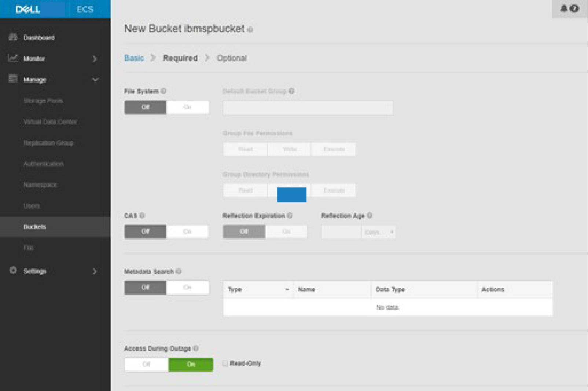Click the Settings gear icon
The image size is (588, 391).
click(x=13, y=270)
